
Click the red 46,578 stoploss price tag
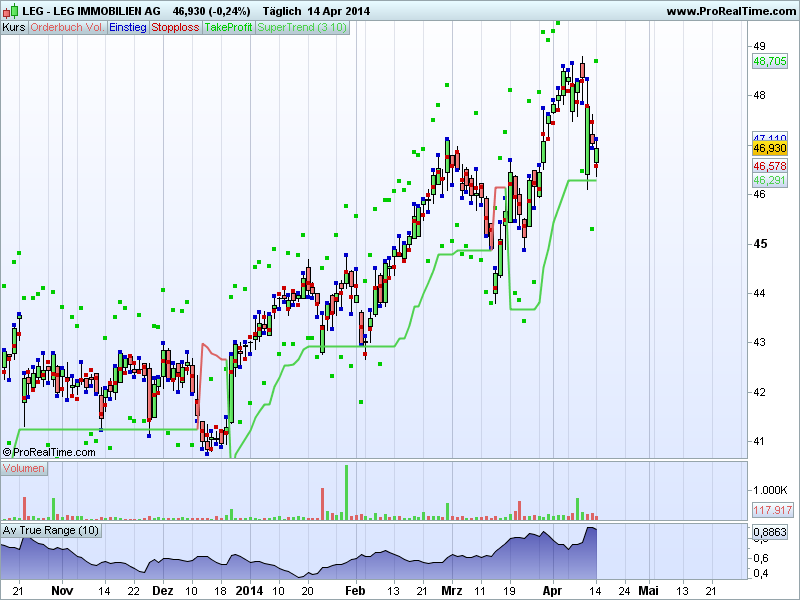[x=769, y=166]
